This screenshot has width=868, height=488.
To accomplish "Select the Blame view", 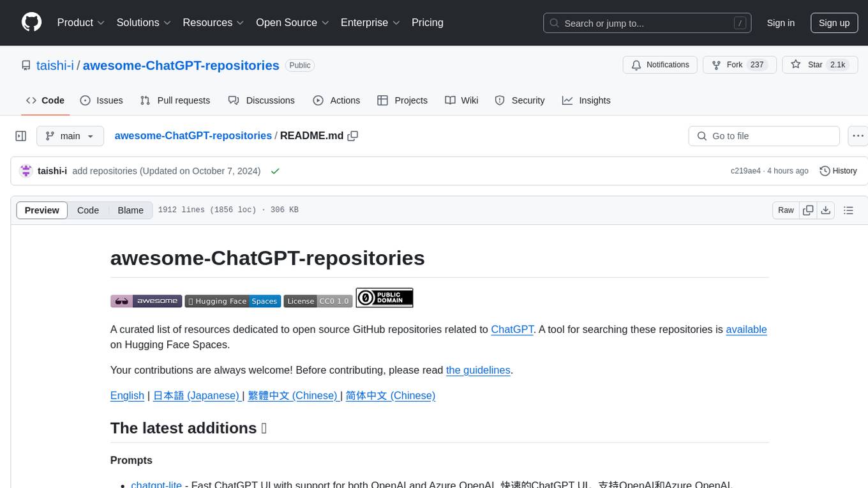I will pyautogui.click(x=130, y=210).
